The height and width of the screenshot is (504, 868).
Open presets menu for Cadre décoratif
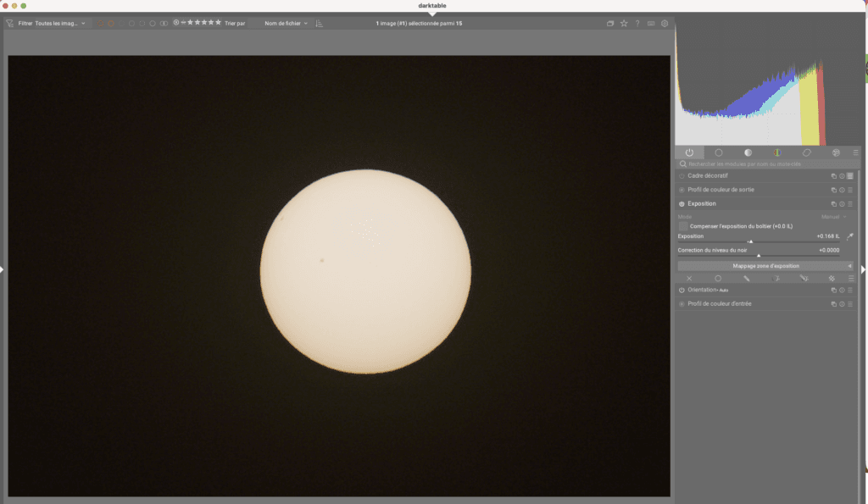pos(849,176)
